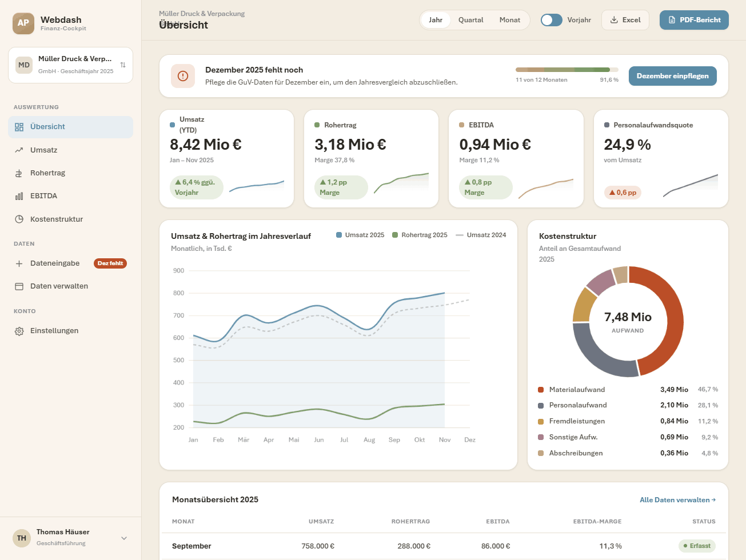The image size is (746, 560).
Task: Click the Fremdleistungen color swatch
Action: tap(541, 422)
